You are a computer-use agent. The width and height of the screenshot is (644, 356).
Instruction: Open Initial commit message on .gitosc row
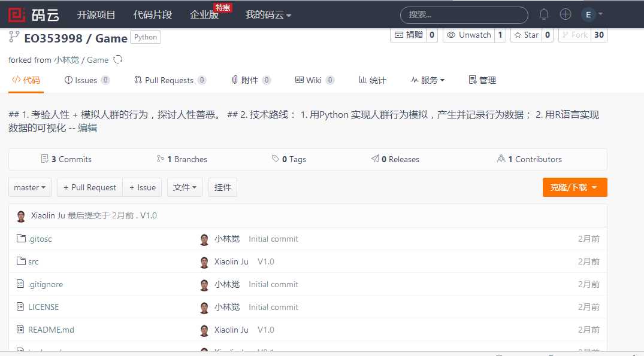[274, 239]
